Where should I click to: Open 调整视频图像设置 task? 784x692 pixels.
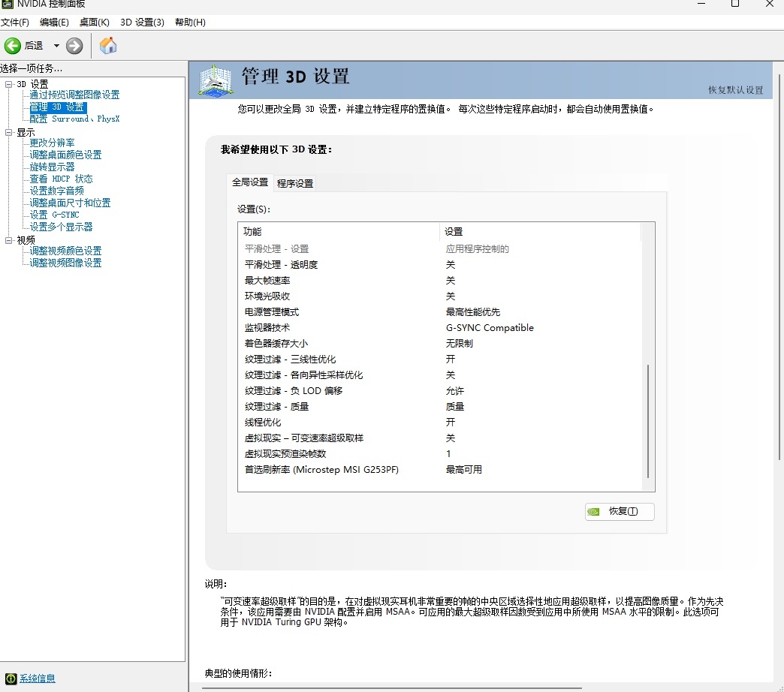(x=65, y=263)
